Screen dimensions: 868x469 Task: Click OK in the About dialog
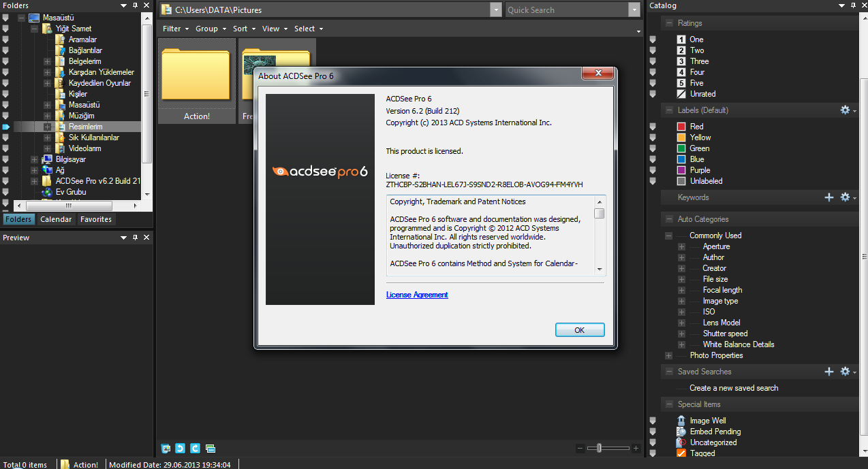tap(579, 329)
